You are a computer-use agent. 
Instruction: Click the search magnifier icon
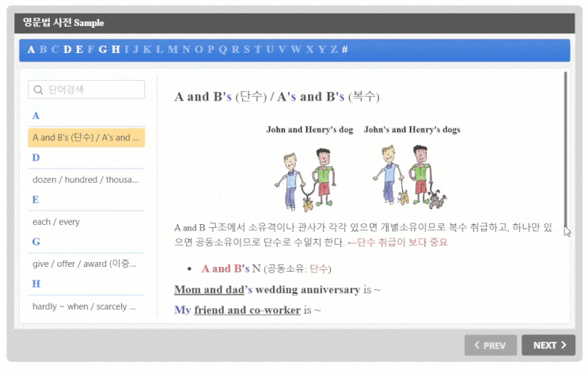38,89
